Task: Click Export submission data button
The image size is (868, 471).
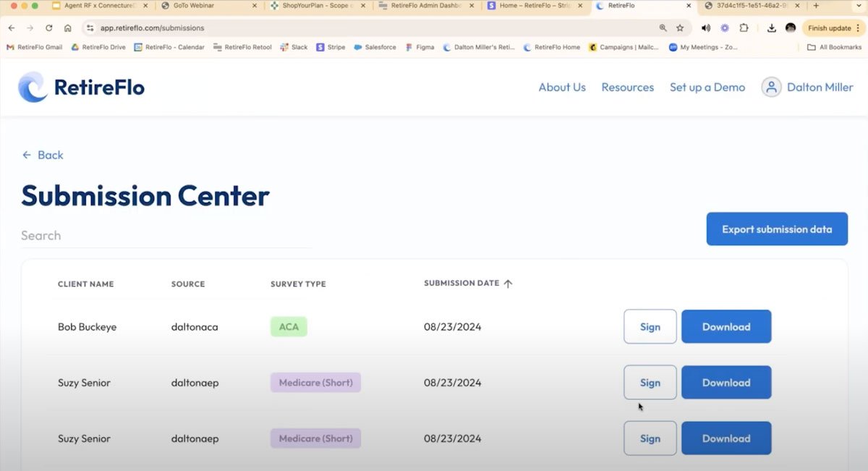Action: point(777,229)
